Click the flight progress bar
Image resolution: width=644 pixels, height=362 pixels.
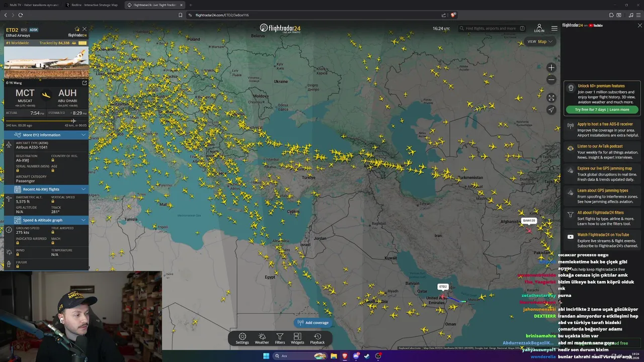tap(46, 121)
